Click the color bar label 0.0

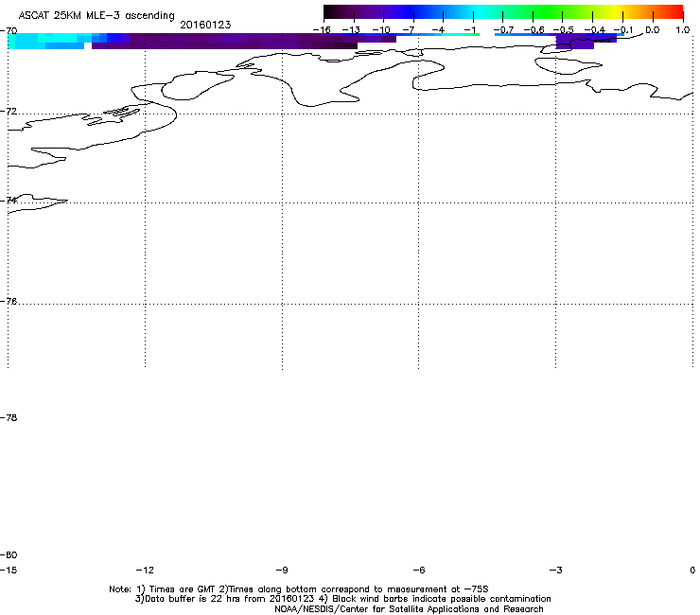point(653,29)
